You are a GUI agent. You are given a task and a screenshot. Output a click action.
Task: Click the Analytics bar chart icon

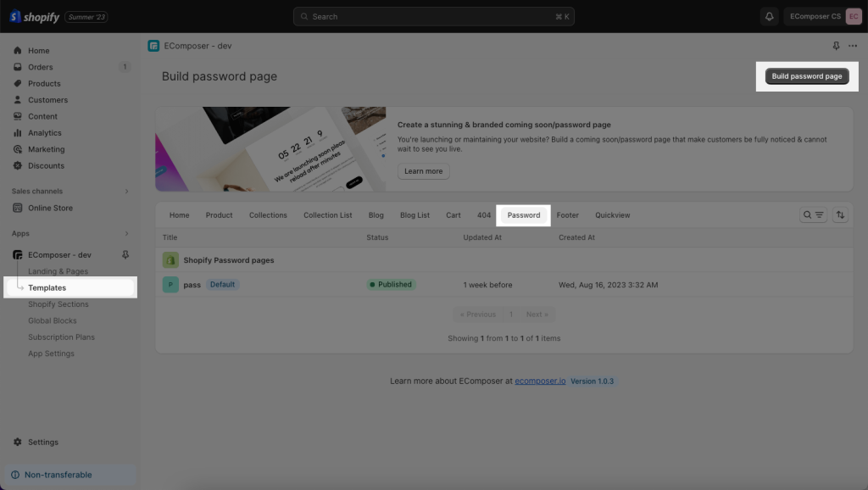click(x=18, y=133)
